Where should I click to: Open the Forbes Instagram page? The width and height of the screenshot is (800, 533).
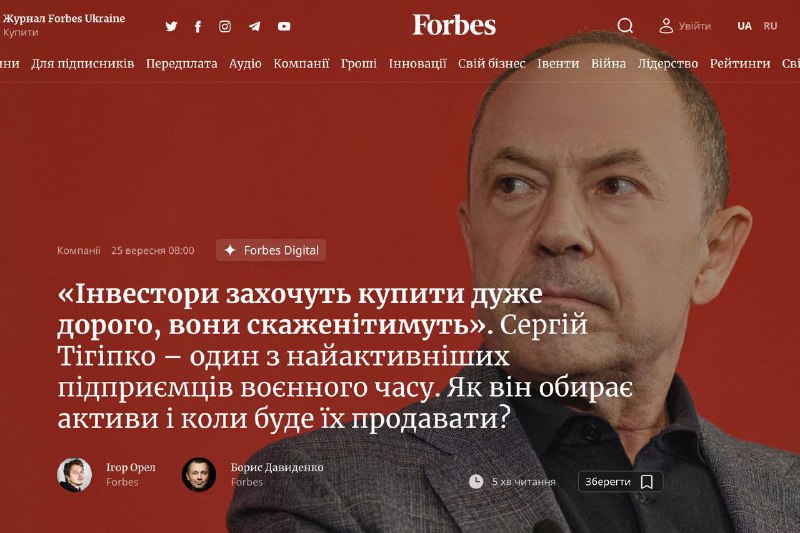tap(225, 27)
